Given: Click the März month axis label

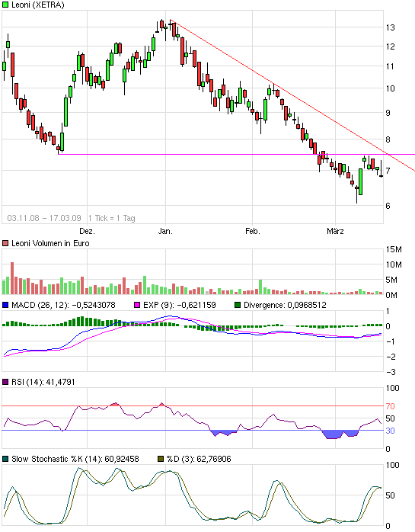Looking at the screenshot, I should (x=335, y=232).
